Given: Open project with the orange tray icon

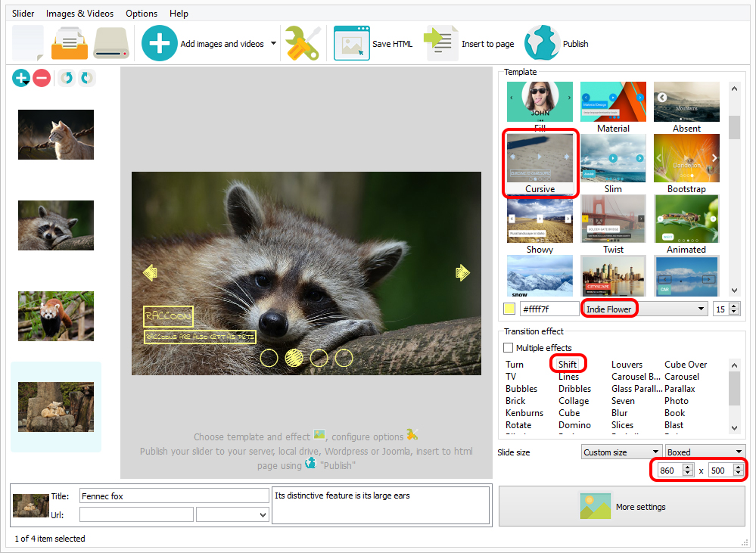Looking at the screenshot, I should (70, 43).
